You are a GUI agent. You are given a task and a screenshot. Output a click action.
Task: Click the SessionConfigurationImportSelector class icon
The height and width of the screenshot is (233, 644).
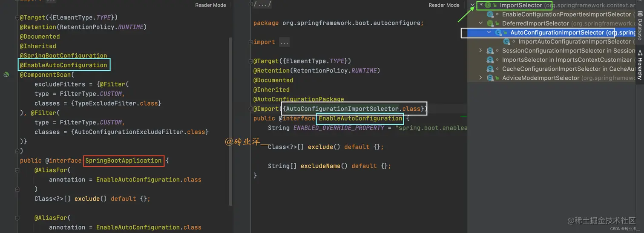[x=490, y=51]
